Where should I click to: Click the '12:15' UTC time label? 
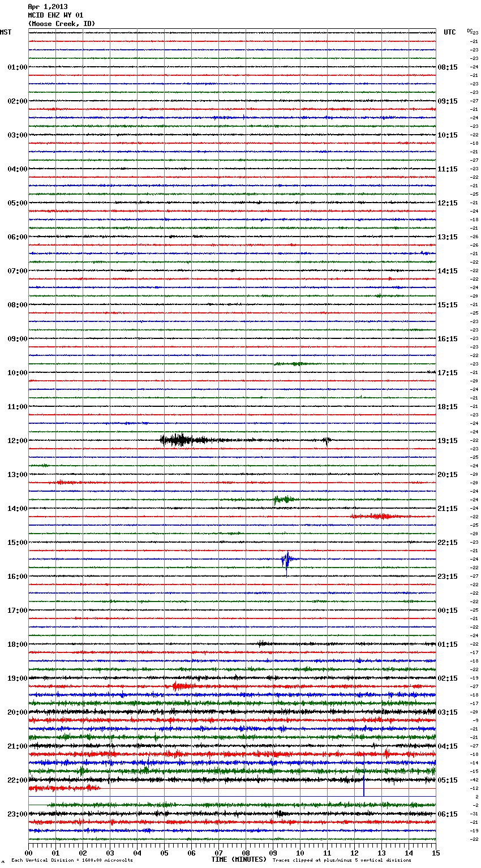point(448,203)
